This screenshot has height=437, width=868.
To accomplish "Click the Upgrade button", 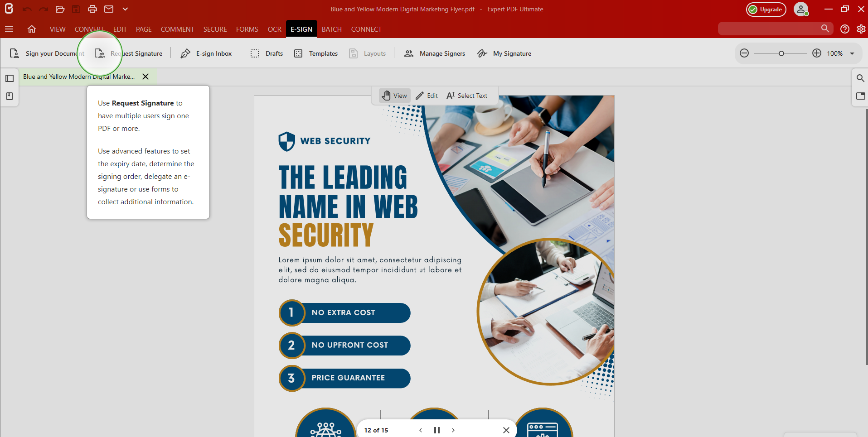I will [x=766, y=9].
